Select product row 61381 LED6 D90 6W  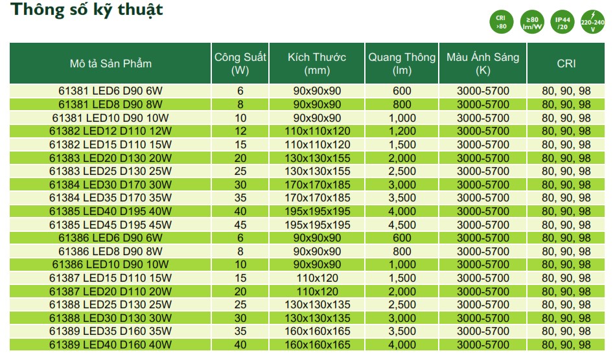click(110, 91)
